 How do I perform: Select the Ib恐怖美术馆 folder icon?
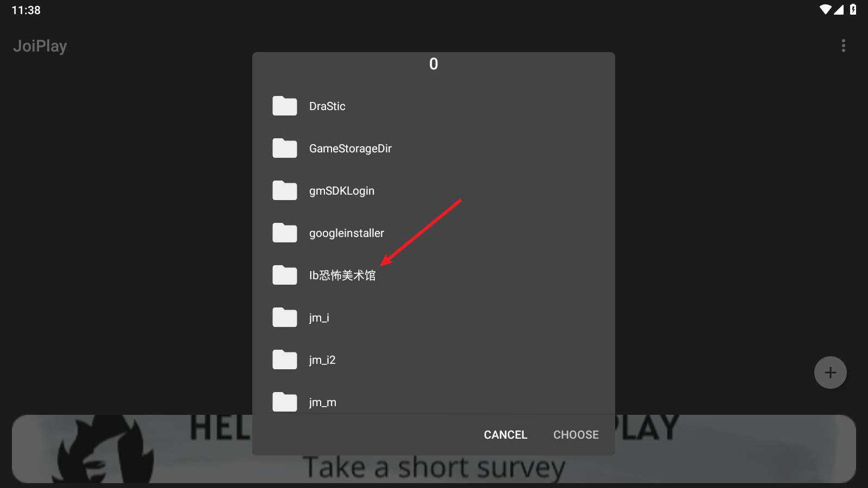(284, 275)
